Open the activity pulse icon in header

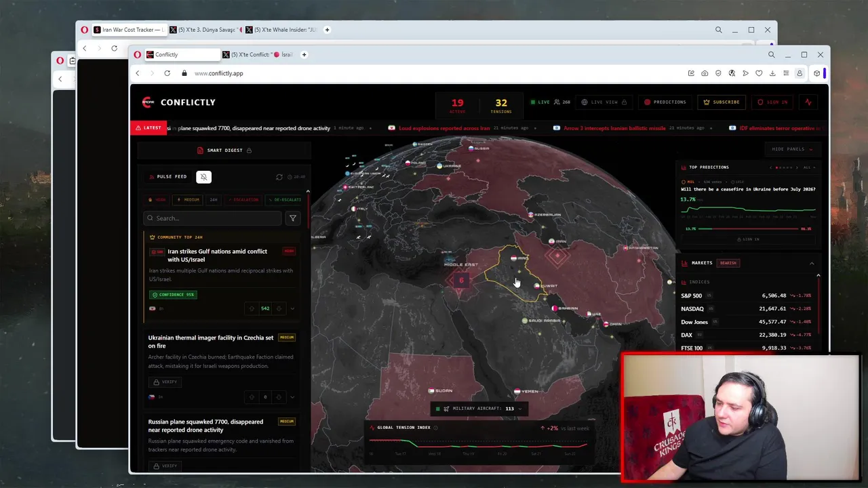pos(808,102)
